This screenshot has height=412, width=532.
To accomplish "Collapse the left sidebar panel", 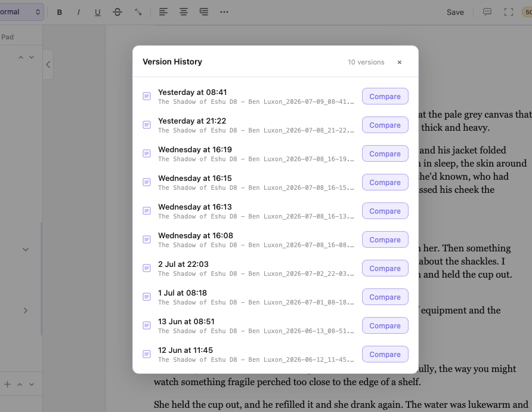I will tap(48, 64).
